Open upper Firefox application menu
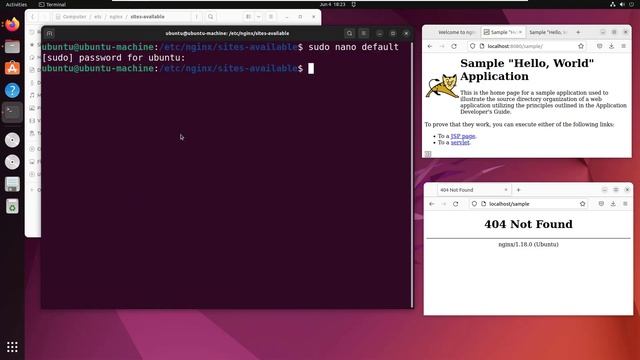 click(624, 46)
